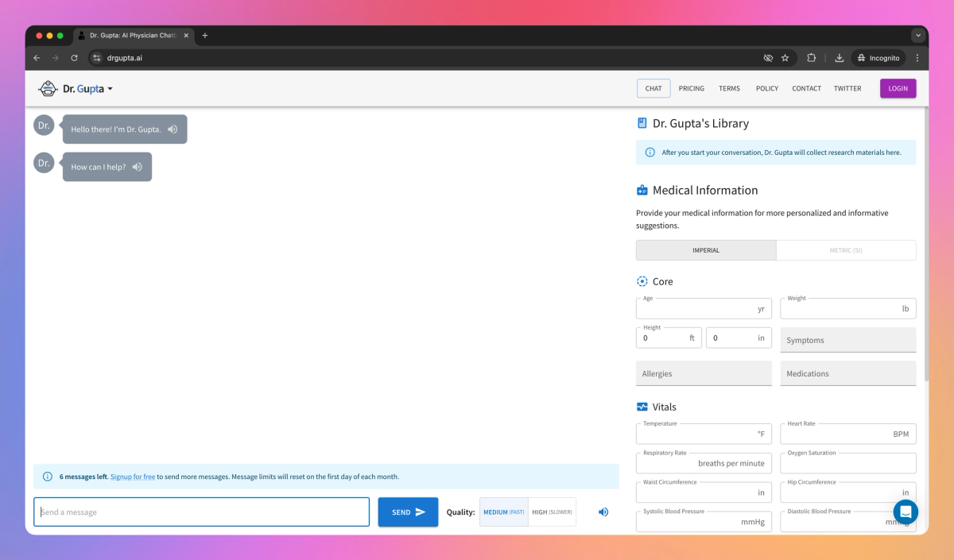Click the info icon beside messages left
Screen dimensions: 954x560
tap(48, 477)
